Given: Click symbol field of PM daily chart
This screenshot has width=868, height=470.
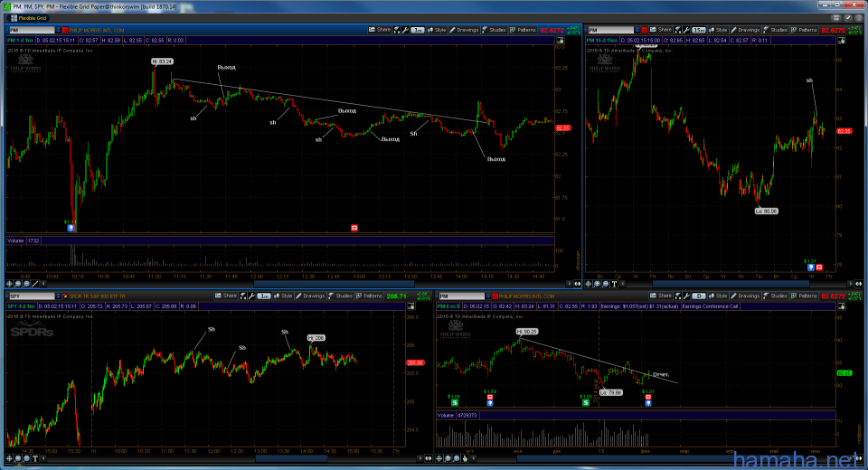Looking at the screenshot, I should [x=461, y=296].
